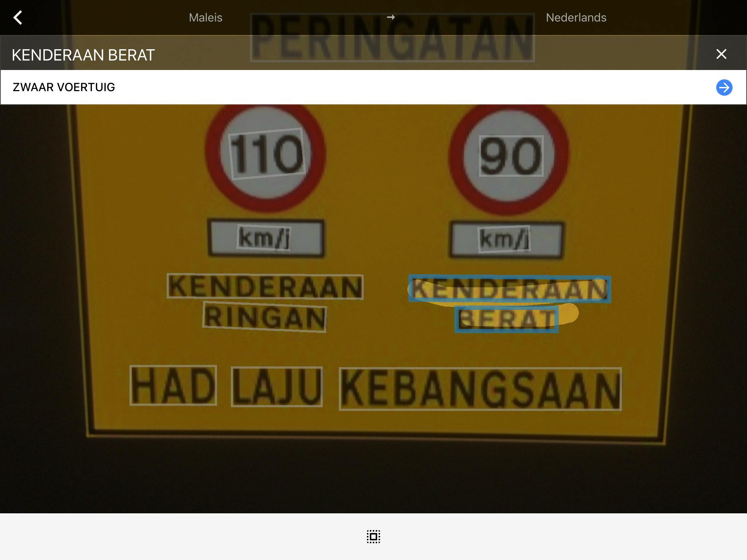
Task: Tap the back arrow icon
Action: [18, 17]
